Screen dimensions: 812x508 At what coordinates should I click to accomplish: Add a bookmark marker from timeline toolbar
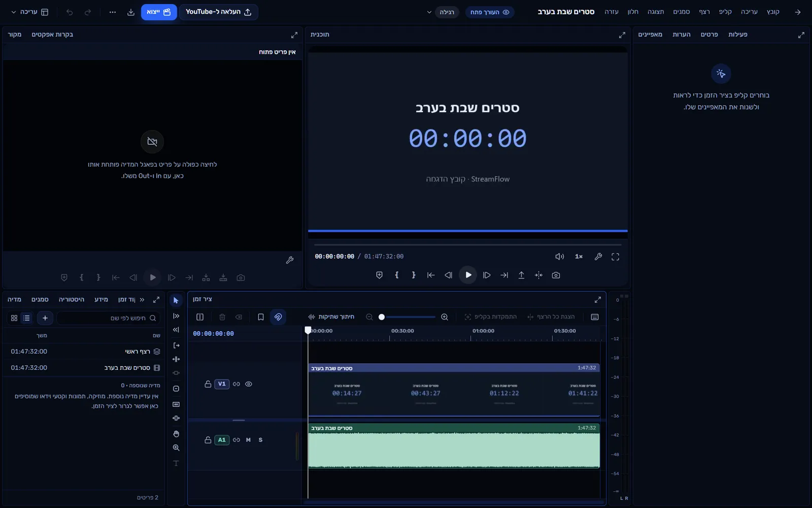click(x=261, y=317)
